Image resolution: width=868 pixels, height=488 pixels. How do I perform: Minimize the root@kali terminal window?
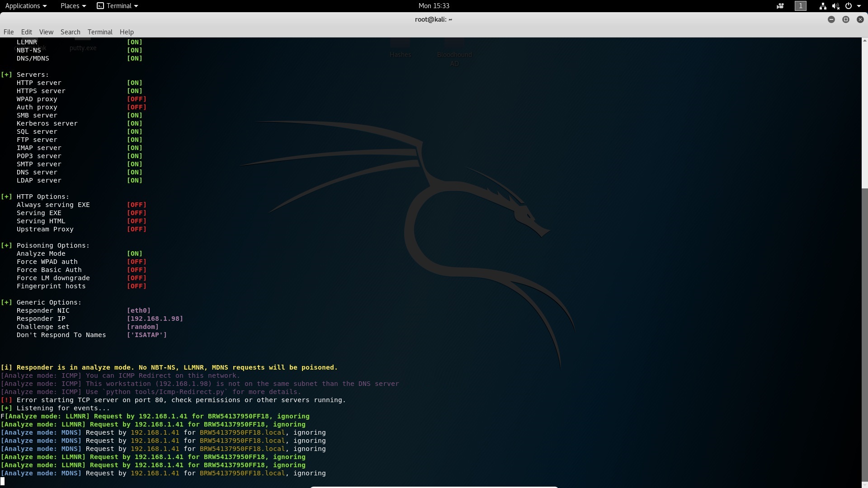point(831,19)
